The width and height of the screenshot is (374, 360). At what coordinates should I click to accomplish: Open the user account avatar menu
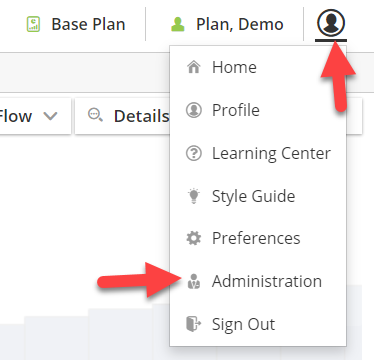coord(331,23)
